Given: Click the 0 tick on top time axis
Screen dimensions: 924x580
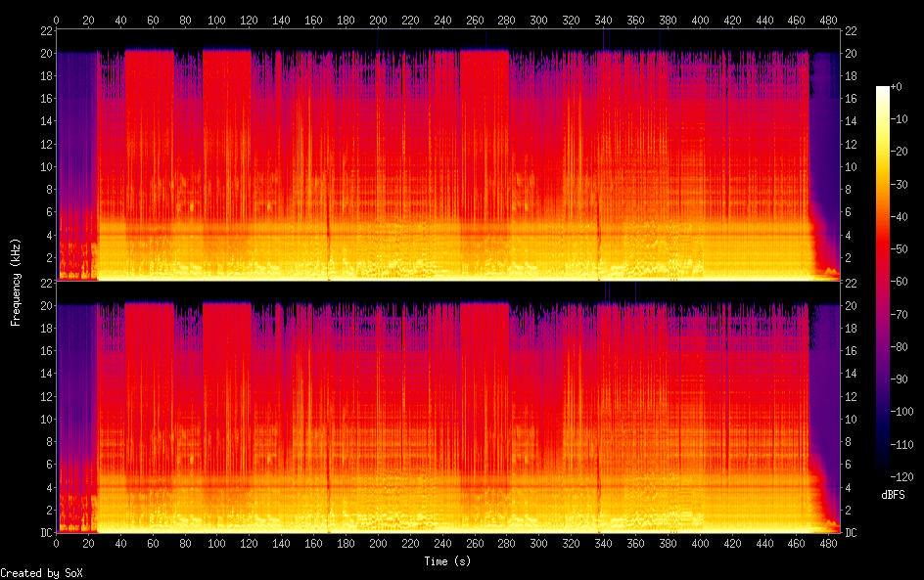Looking at the screenshot, I should [x=57, y=19].
